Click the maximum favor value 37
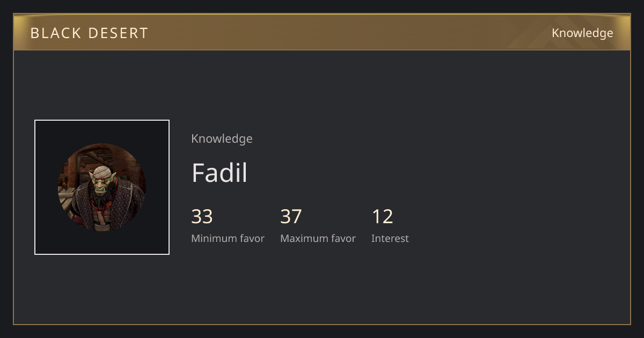This screenshot has width=644, height=338. tap(291, 217)
